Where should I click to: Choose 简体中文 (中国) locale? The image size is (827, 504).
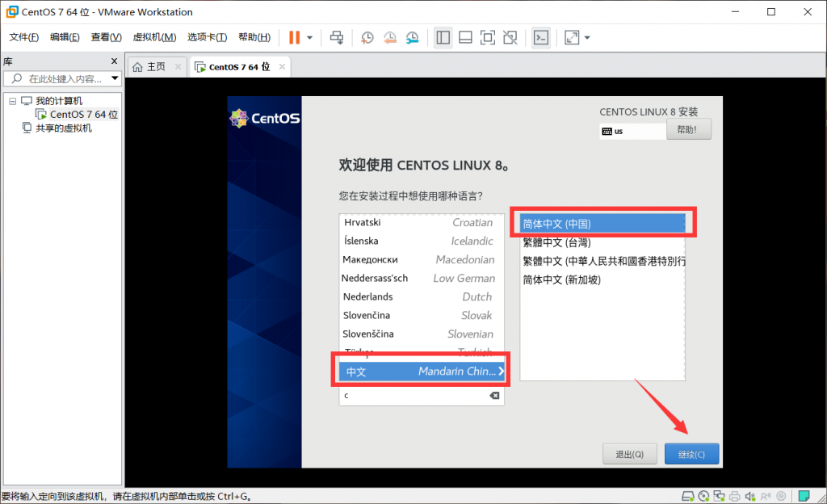pos(602,224)
